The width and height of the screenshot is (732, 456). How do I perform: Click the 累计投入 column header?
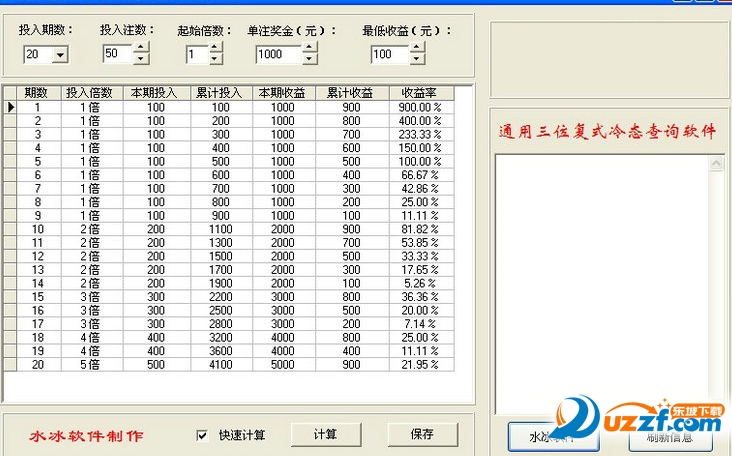coord(221,93)
